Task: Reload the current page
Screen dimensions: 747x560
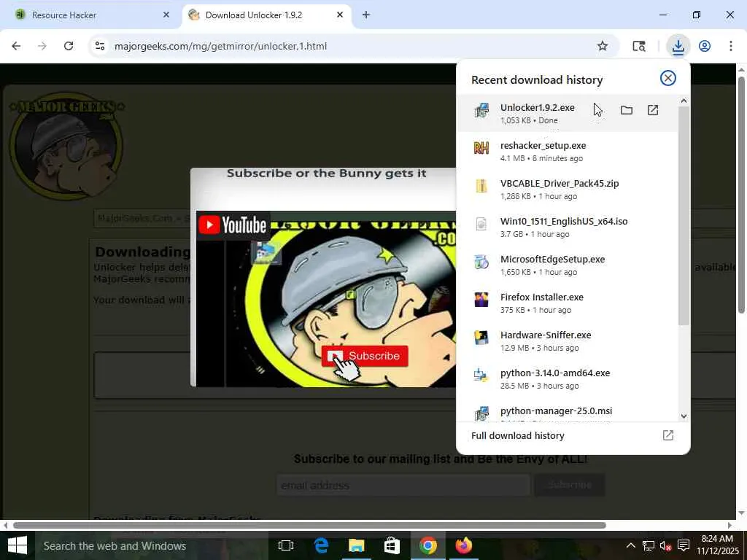Action: tap(69, 46)
